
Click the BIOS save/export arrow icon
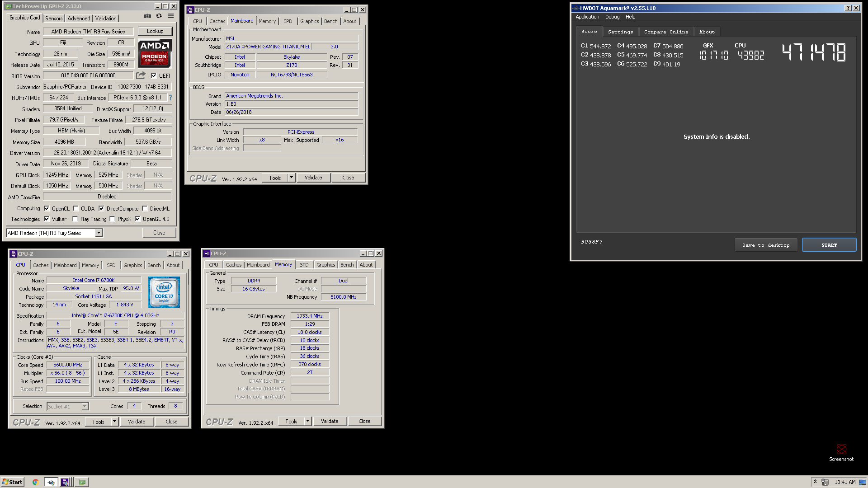(141, 75)
